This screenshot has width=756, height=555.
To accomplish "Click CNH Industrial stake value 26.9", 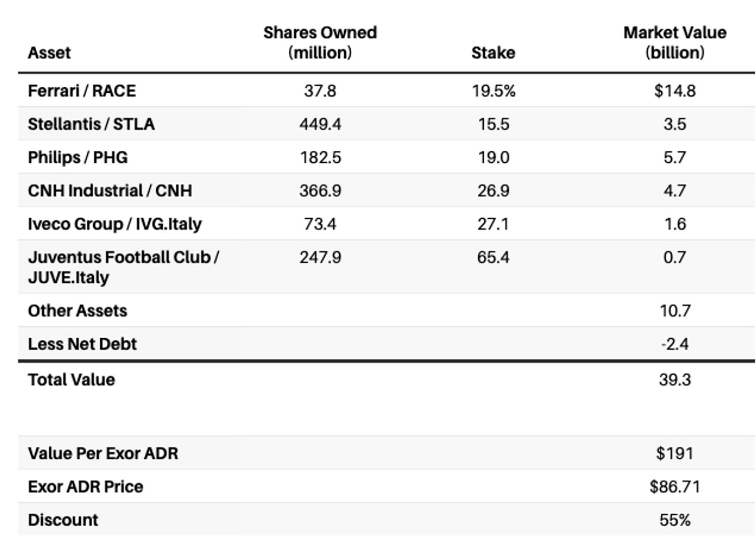I will point(493,191).
